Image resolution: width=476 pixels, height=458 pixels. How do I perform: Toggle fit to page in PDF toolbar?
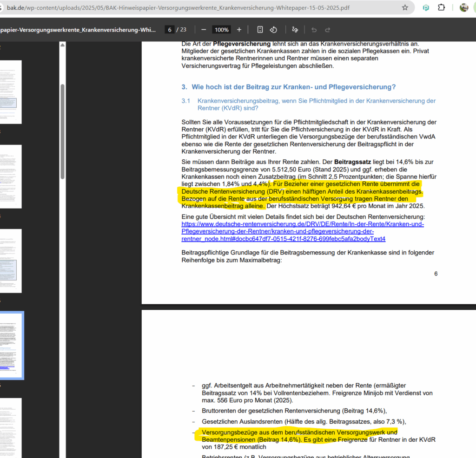[x=260, y=30]
